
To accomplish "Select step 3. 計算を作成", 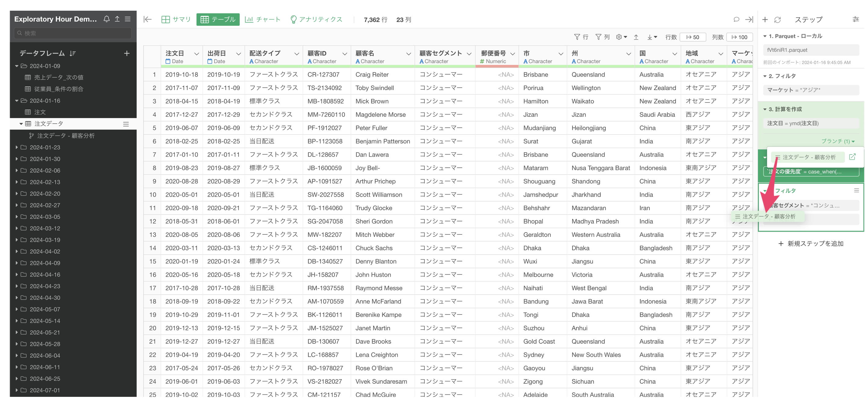I will pos(785,109).
